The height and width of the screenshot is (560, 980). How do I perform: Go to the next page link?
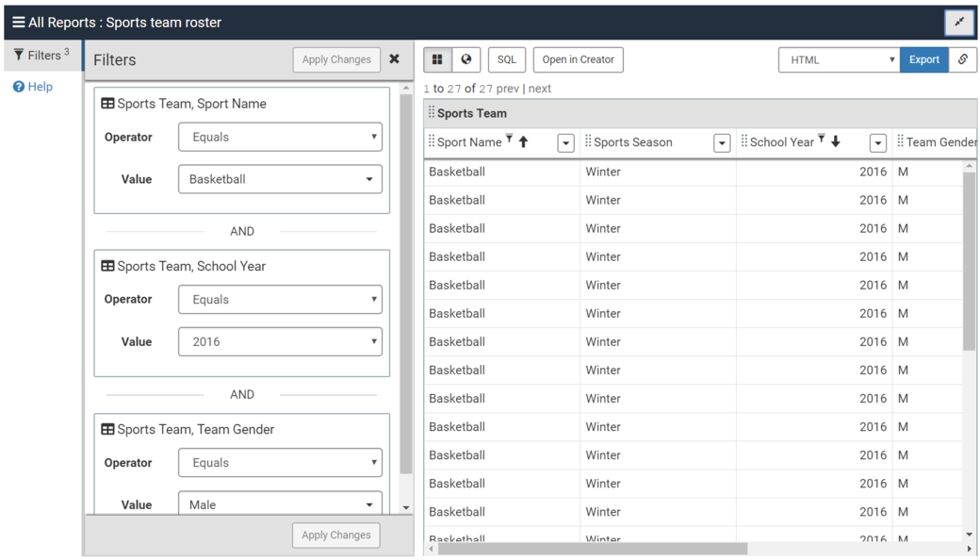pyautogui.click(x=540, y=89)
